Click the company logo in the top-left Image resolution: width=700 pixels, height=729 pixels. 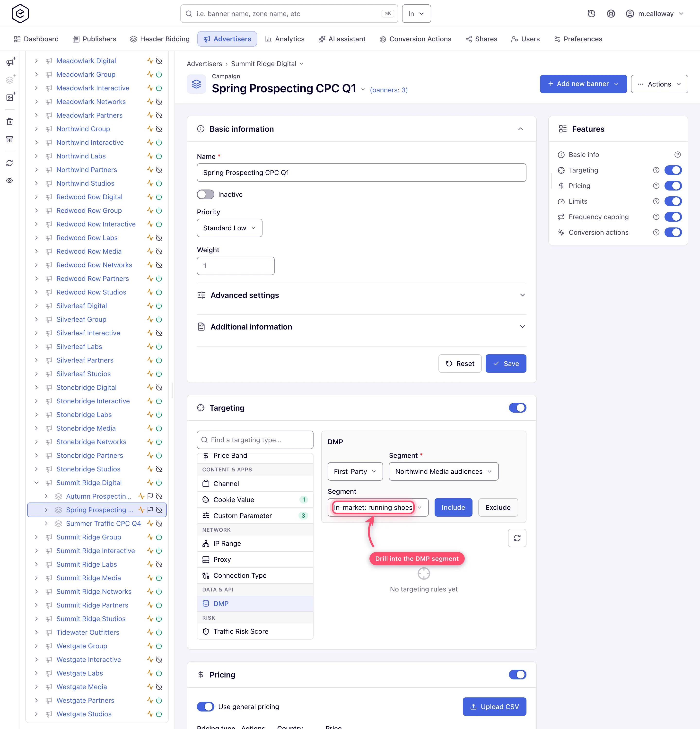(20, 14)
